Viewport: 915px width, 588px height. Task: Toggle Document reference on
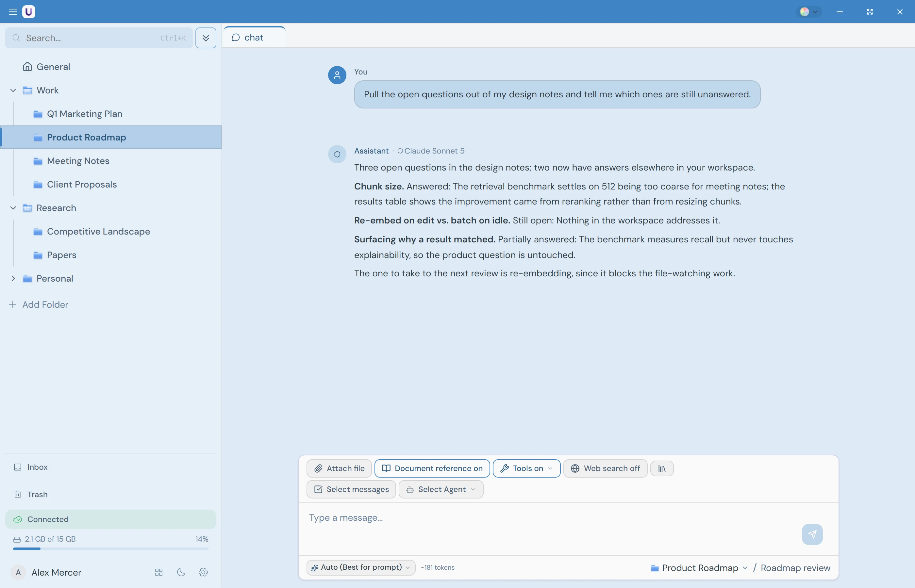pyautogui.click(x=432, y=469)
